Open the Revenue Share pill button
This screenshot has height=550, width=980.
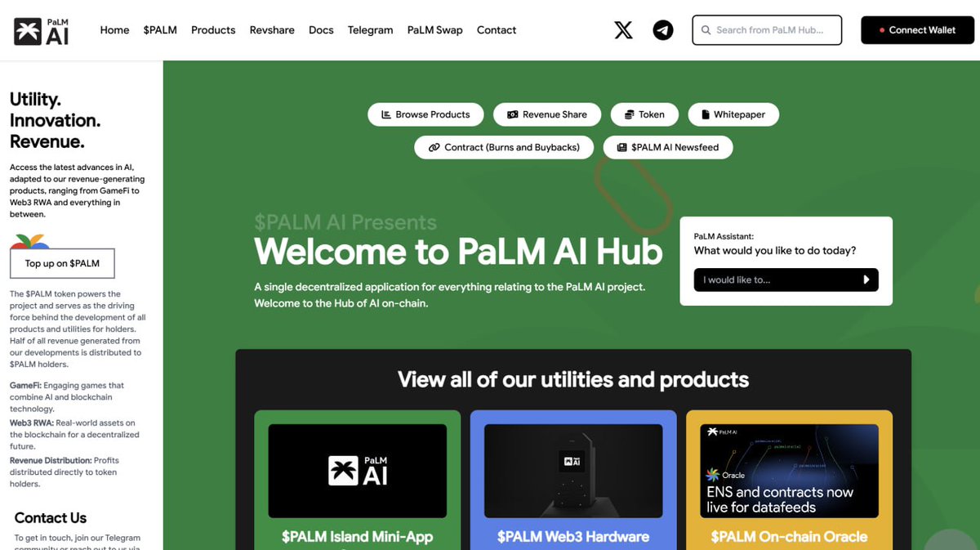547,114
